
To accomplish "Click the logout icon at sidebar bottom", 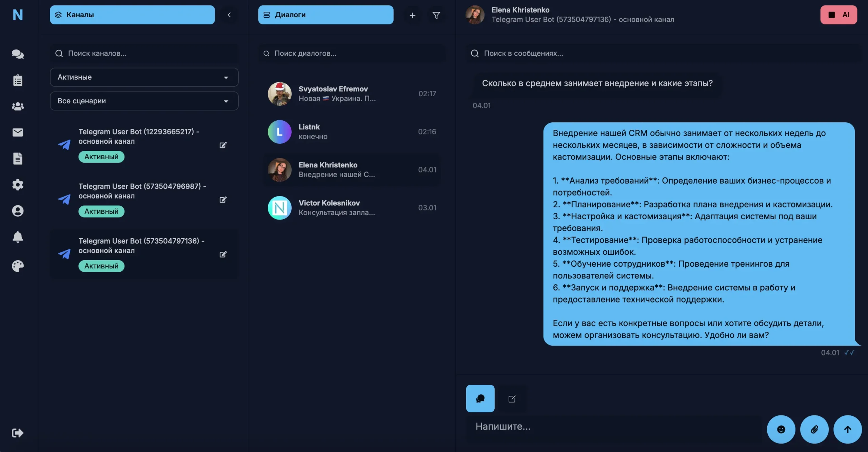I will (x=18, y=433).
